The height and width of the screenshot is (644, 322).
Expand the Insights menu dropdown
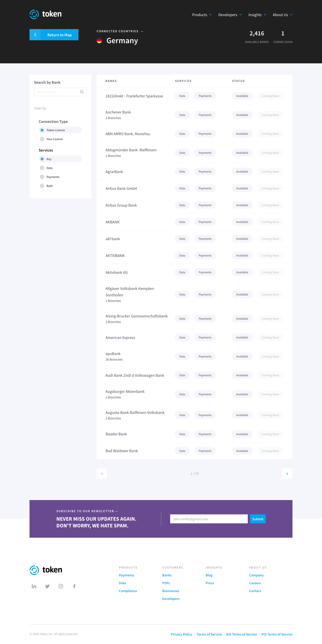(257, 15)
